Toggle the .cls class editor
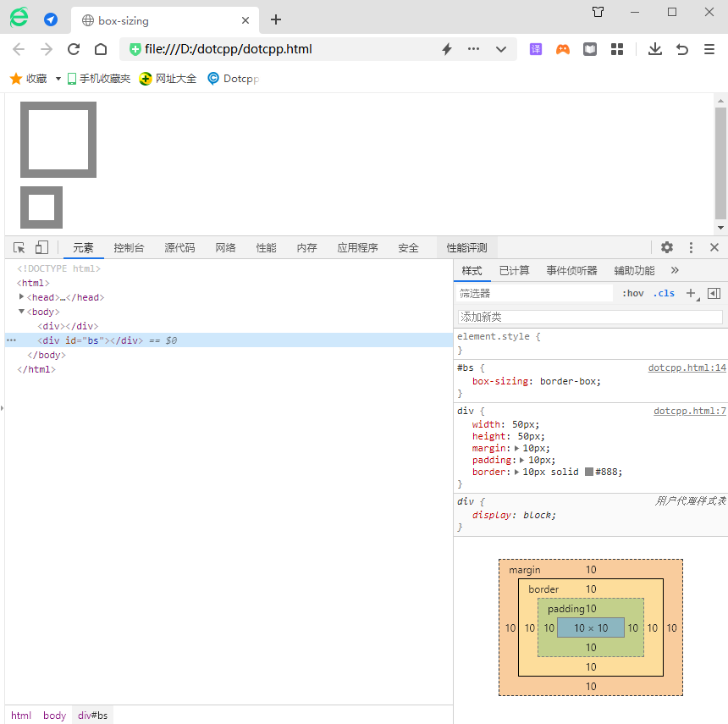 (664, 293)
